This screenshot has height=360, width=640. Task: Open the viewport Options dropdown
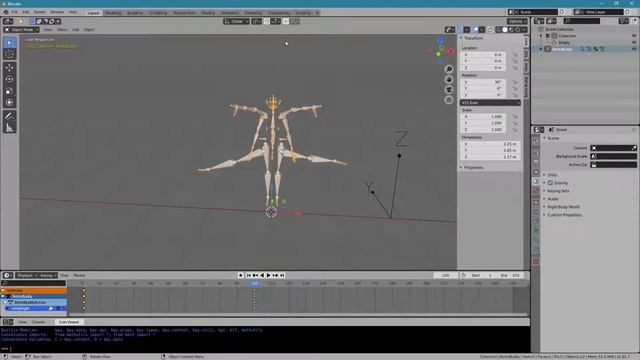(x=517, y=21)
